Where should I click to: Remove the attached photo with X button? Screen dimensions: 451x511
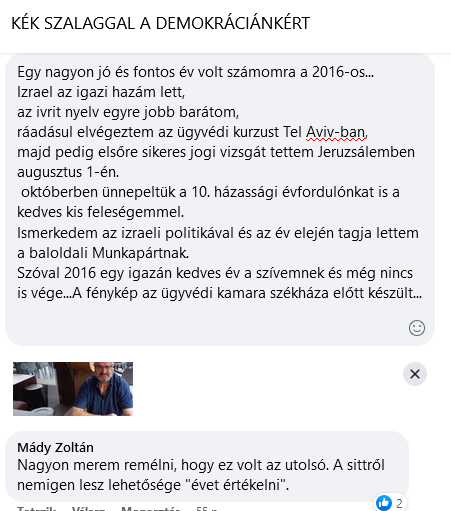click(x=415, y=374)
